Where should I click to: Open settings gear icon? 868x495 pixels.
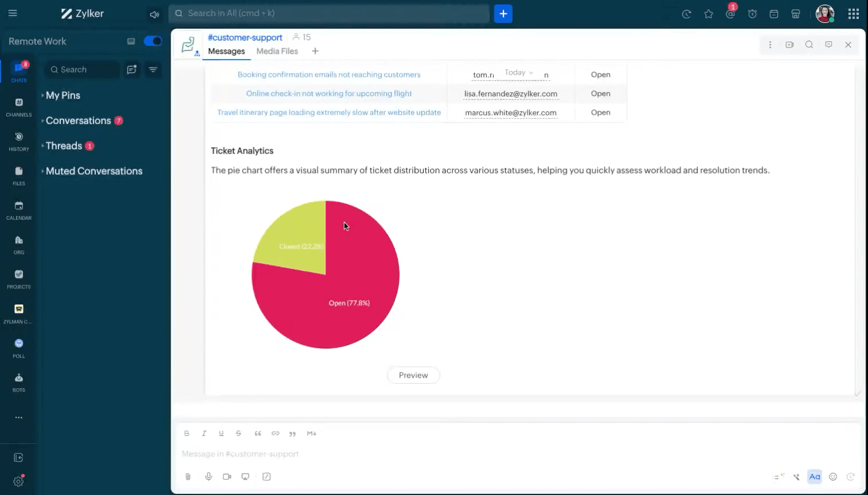[18, 482]
